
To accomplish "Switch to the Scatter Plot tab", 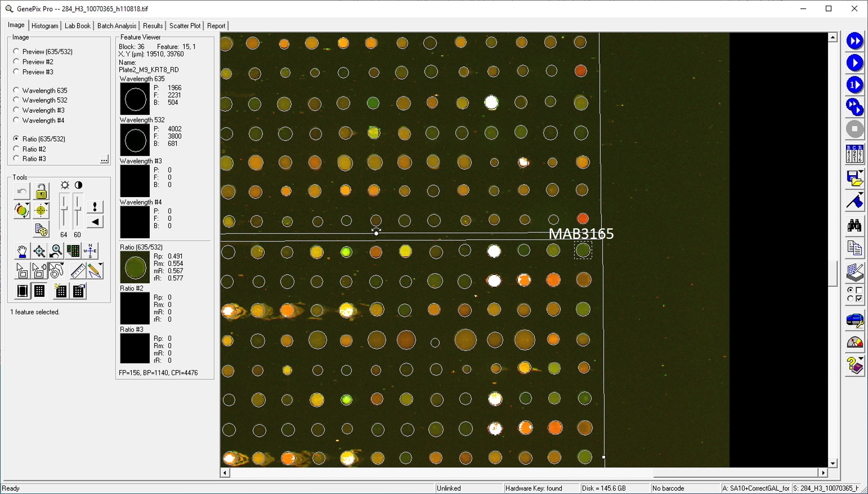I will click(x=184, y=25).
